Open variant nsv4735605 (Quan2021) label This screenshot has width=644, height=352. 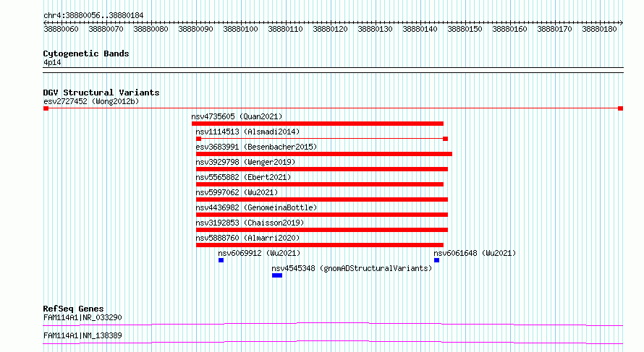click(x=237, y=116)
